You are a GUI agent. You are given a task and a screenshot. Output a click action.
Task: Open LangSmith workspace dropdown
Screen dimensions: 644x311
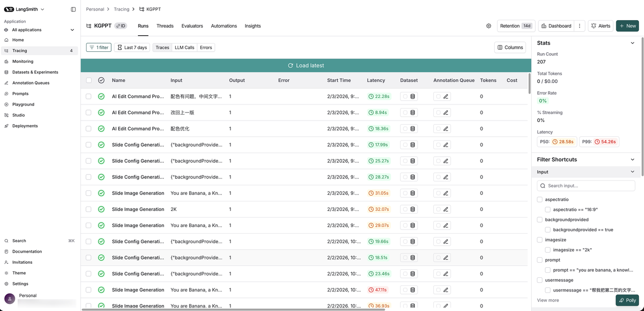click(25, 10)
